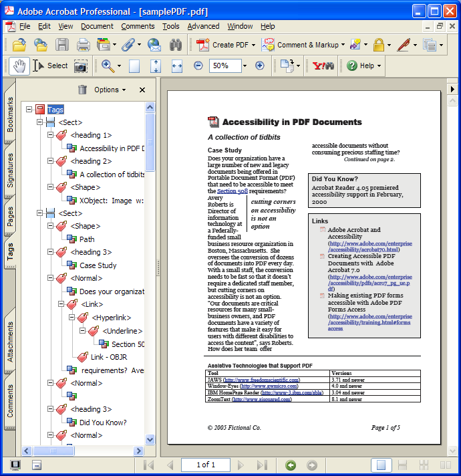Screen dimensions: 461x476
Task: Click the Select tool button
Action: (50, 66)
